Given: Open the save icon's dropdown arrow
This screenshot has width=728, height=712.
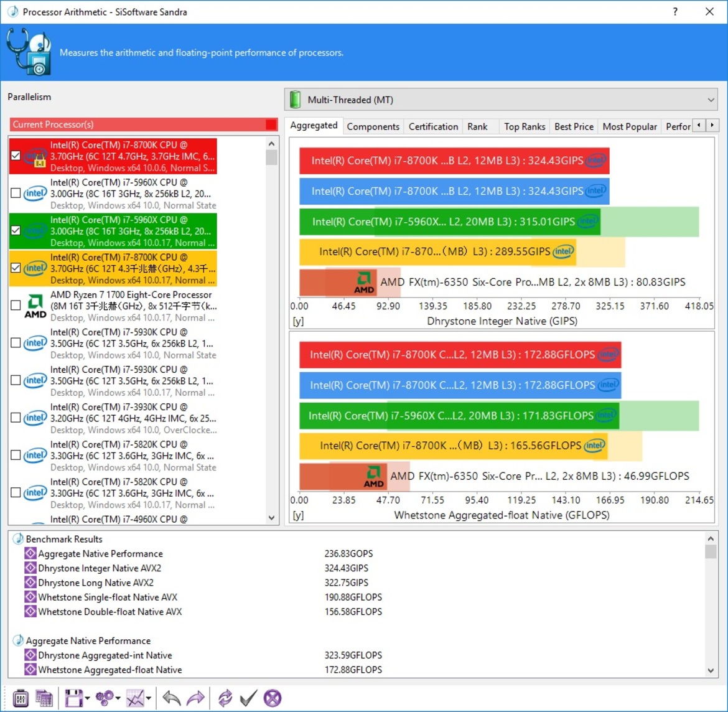Looking at the screenshot, I should [x=87, y=698].
